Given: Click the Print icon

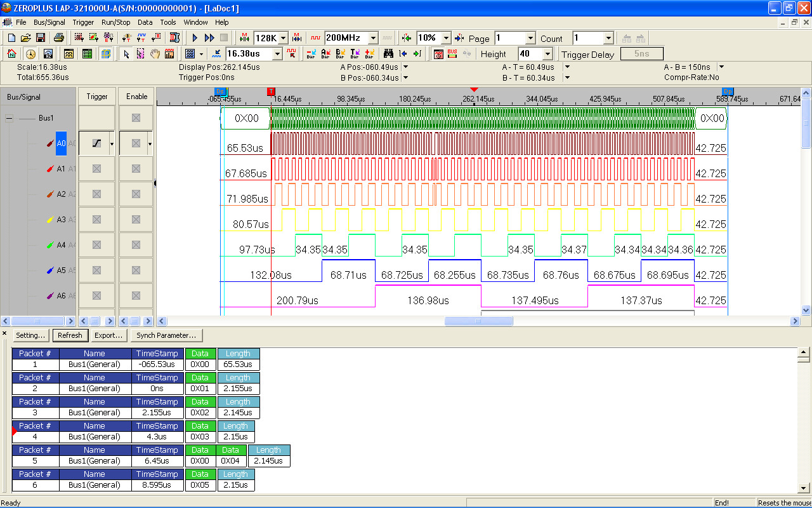Looking at the screenshot, I should pos(59,38).
